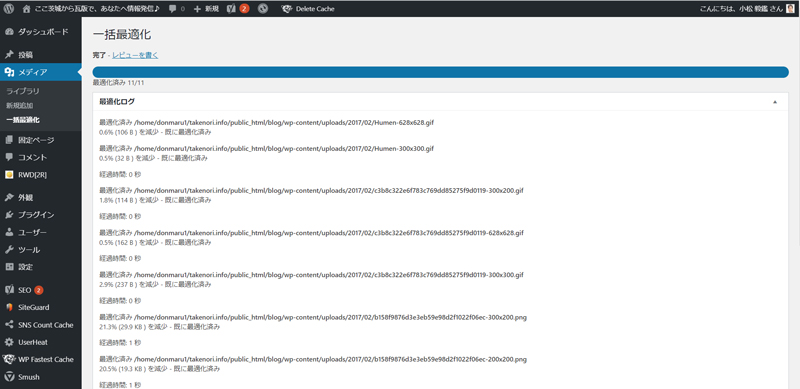Open the 設定 menu label
Viewport: 800px width, 389px height.
(x=26, y=267)
